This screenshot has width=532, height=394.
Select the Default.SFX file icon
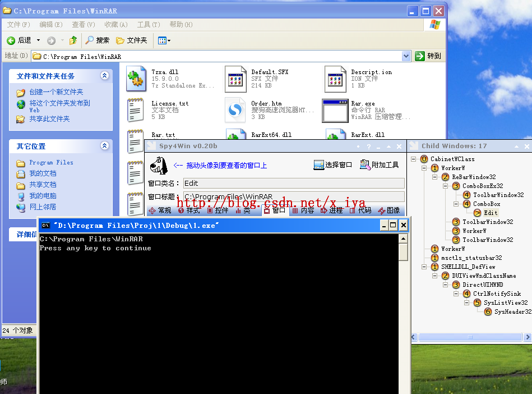pos(235,79)
